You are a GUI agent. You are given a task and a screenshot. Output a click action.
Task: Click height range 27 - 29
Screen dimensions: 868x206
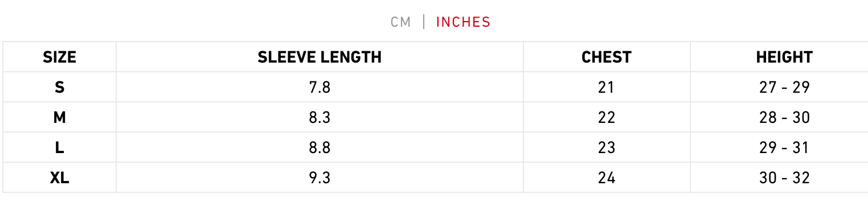click(x=784, y=87)
